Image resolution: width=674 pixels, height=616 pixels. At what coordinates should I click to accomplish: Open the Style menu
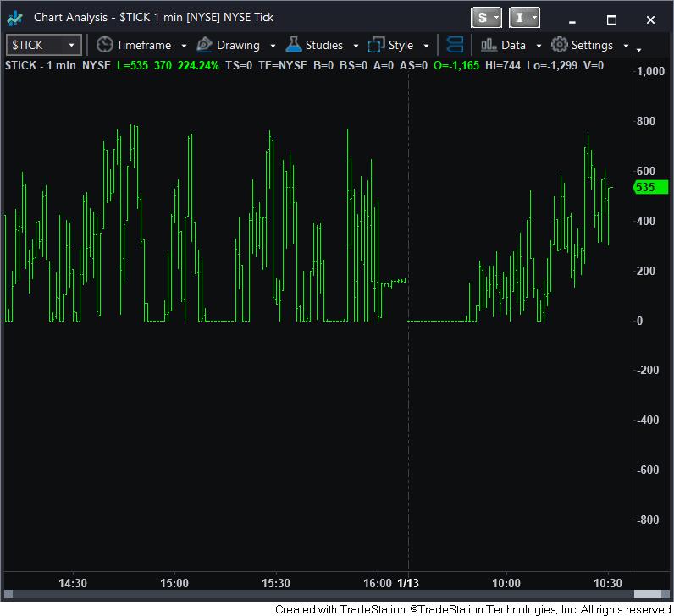click(401, 45)
